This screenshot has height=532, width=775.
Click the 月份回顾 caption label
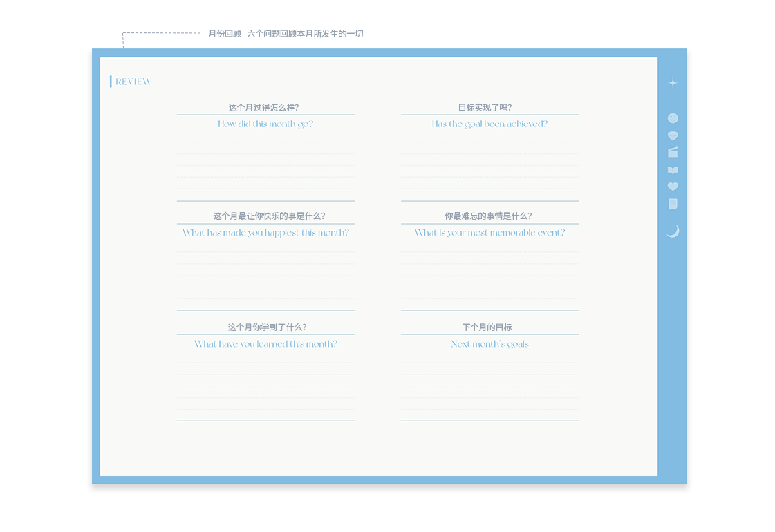pyautogui.click(x=225, y=34)
